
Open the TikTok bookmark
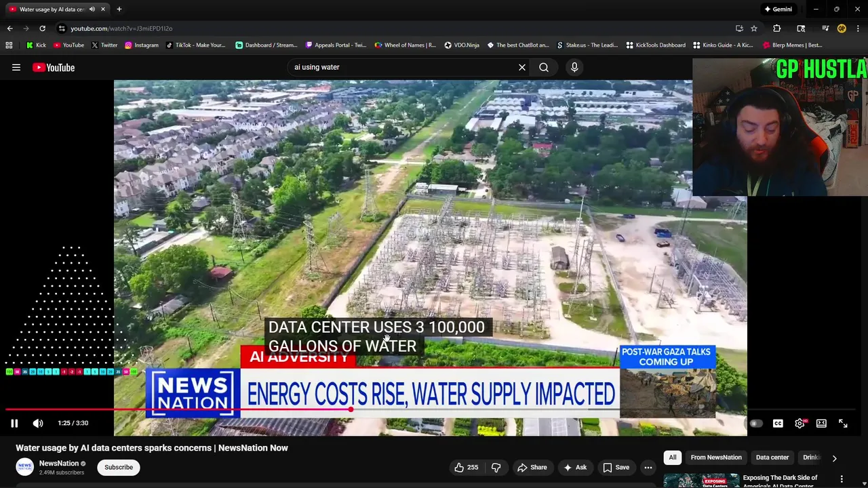pos(195,45)
